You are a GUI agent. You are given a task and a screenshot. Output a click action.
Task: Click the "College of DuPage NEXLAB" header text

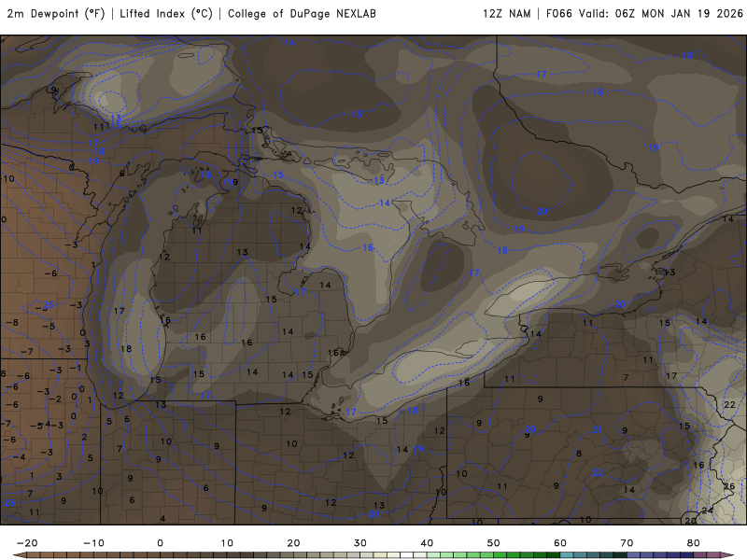pyautogui.click(x=302, y=14)
